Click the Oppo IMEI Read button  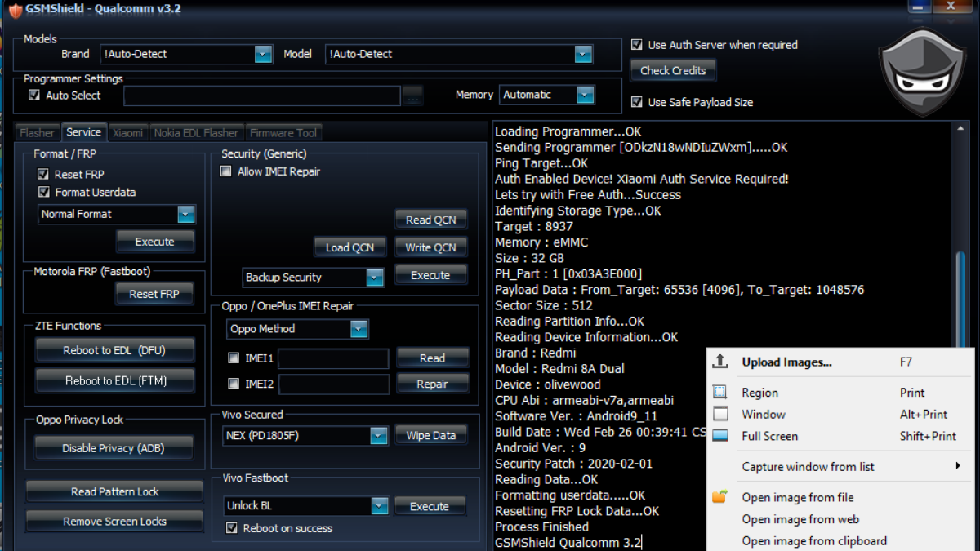pos(433,358)
